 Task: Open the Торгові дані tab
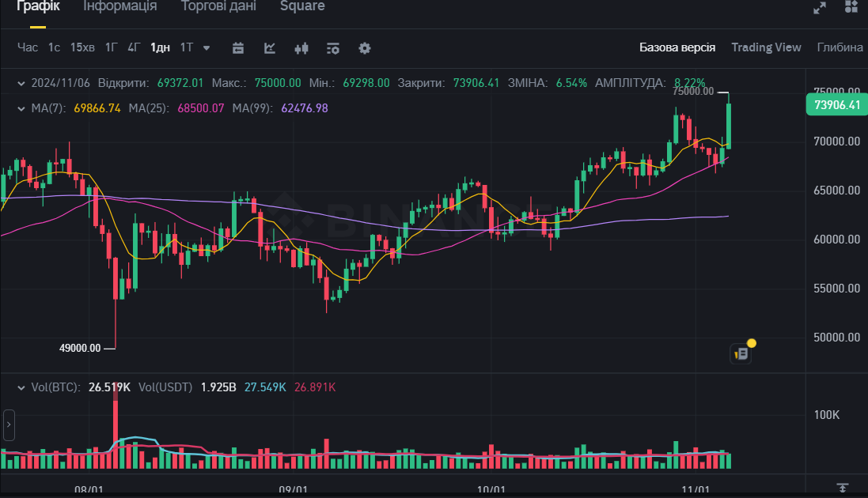[218, 6]
